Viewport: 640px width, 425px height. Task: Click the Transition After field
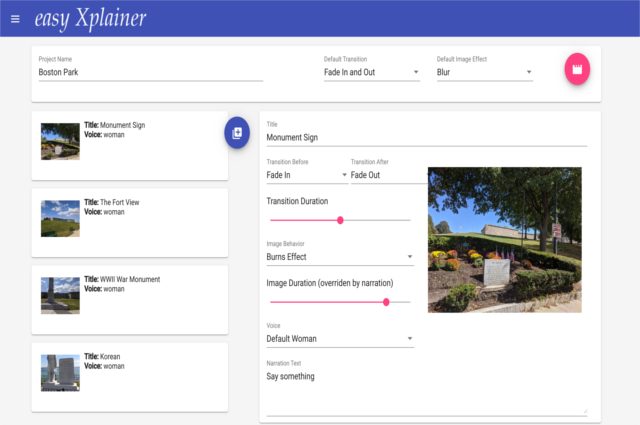(x=388, y=175)
